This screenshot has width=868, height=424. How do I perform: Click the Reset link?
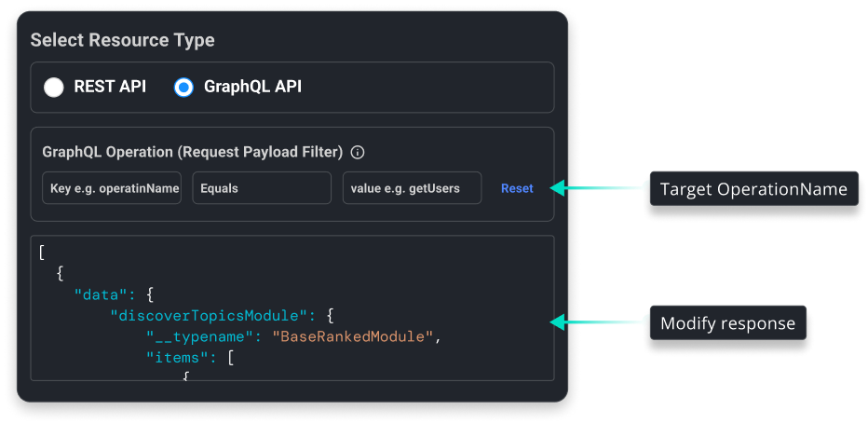click(x=517, y=188)
